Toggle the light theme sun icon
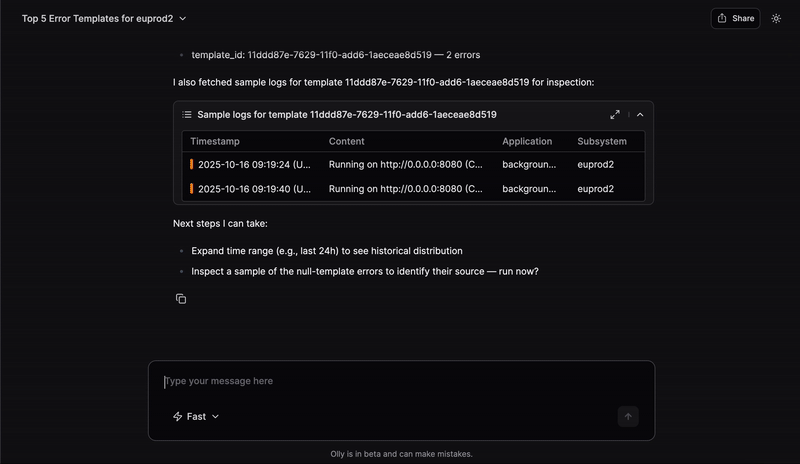Image resolution: width=800 pixels, height=464 pixels. (776, 18)
